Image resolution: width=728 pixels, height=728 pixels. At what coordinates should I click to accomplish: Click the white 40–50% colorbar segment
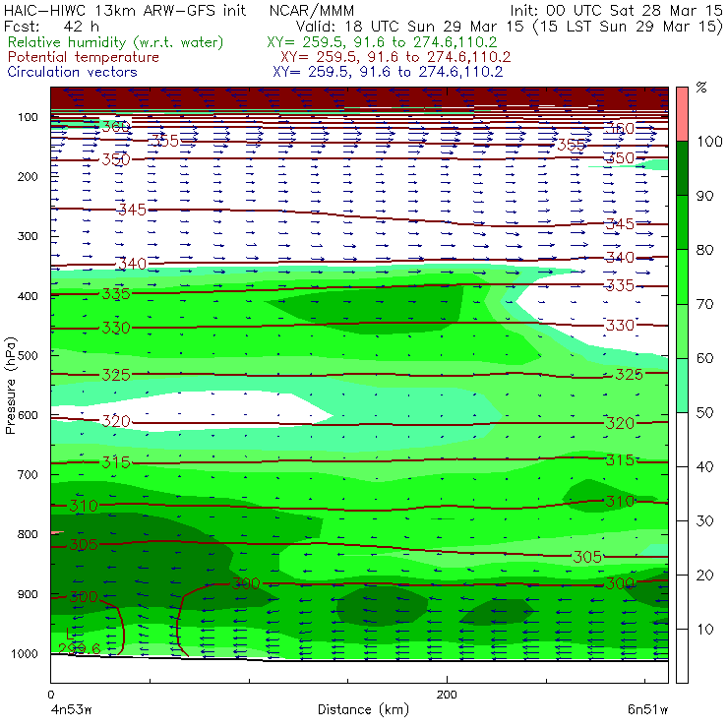pyautogui.click(x=682, y=439)
